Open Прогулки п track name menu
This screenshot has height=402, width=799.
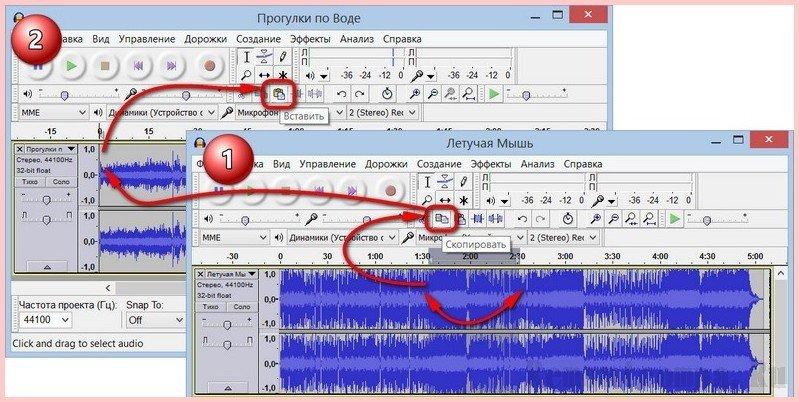coord(51,149)
